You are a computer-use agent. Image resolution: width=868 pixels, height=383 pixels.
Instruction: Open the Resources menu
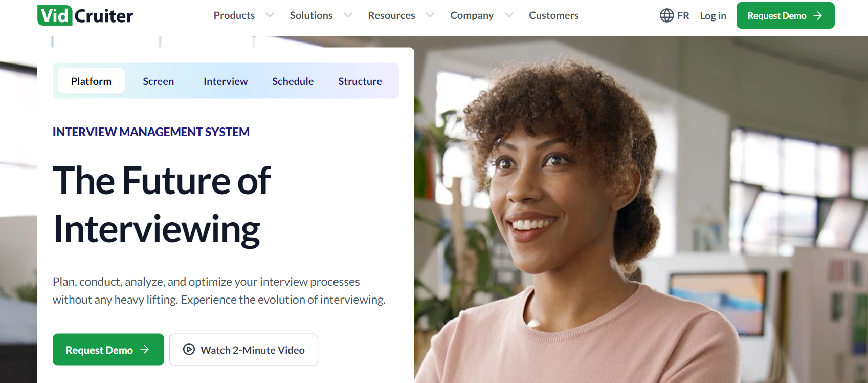pyautogui.click(x=391, y=15)
